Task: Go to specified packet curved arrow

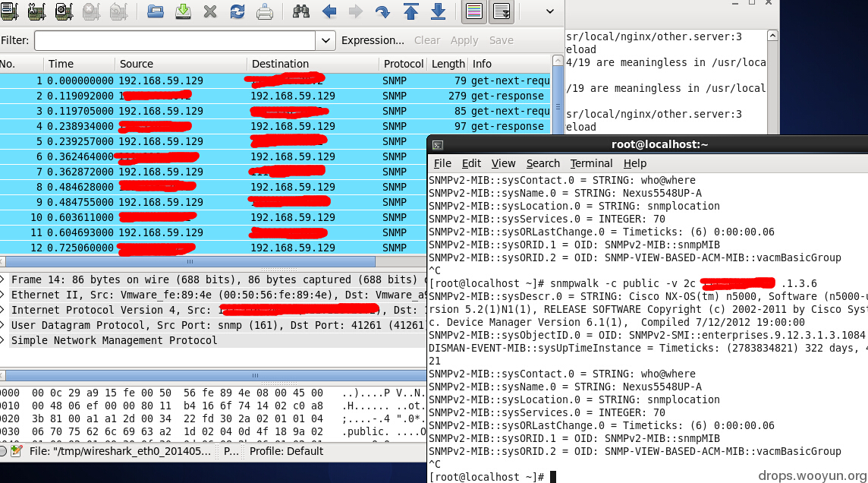Action: [x=382, y=11]
